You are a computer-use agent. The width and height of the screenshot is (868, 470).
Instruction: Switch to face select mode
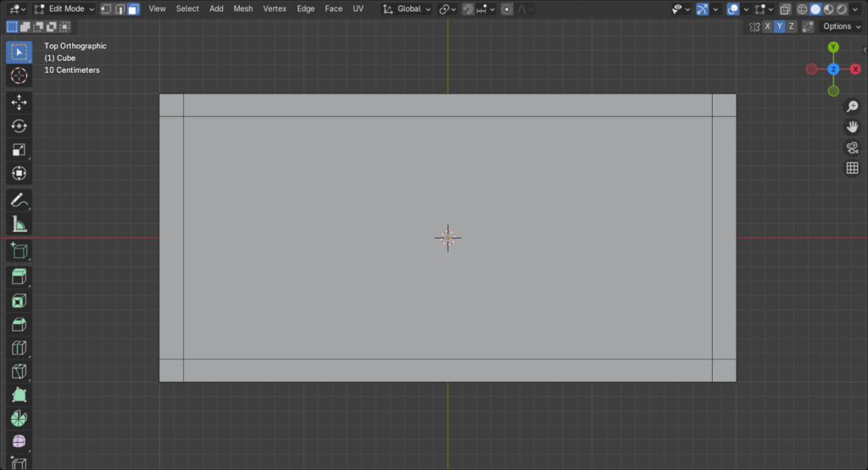click(x=133, y=8)
